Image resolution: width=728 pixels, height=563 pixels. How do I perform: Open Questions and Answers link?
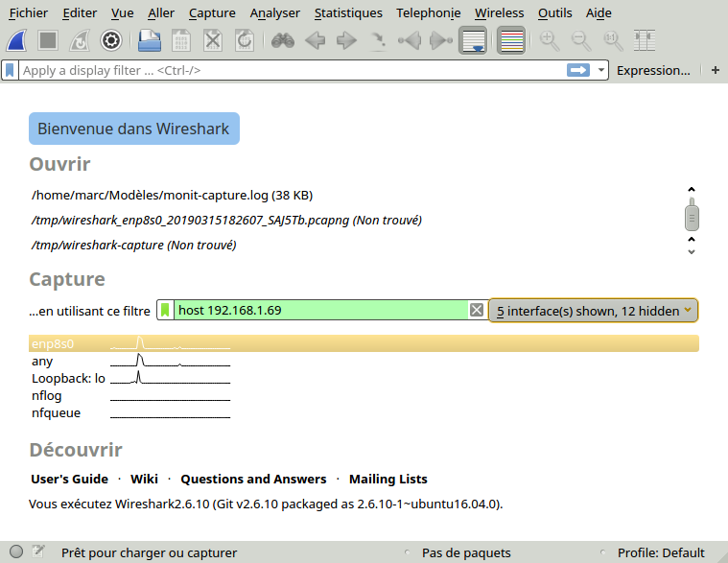pos(253,479)
